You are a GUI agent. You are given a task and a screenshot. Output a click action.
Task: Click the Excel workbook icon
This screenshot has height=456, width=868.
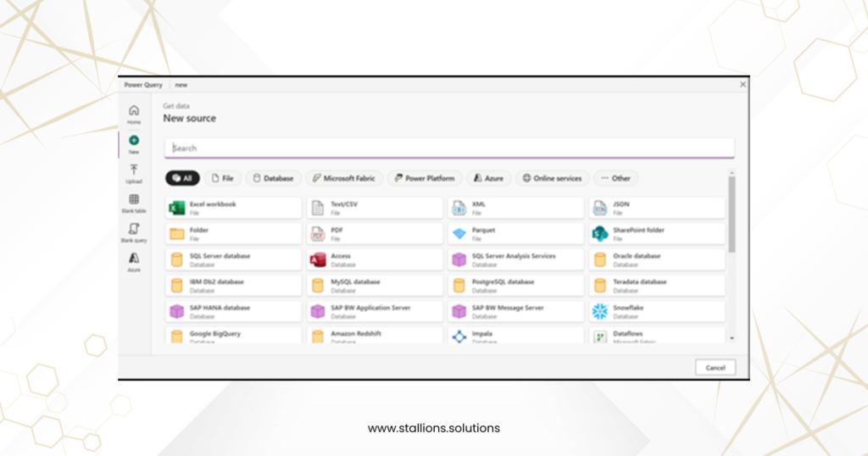[176, 208]
